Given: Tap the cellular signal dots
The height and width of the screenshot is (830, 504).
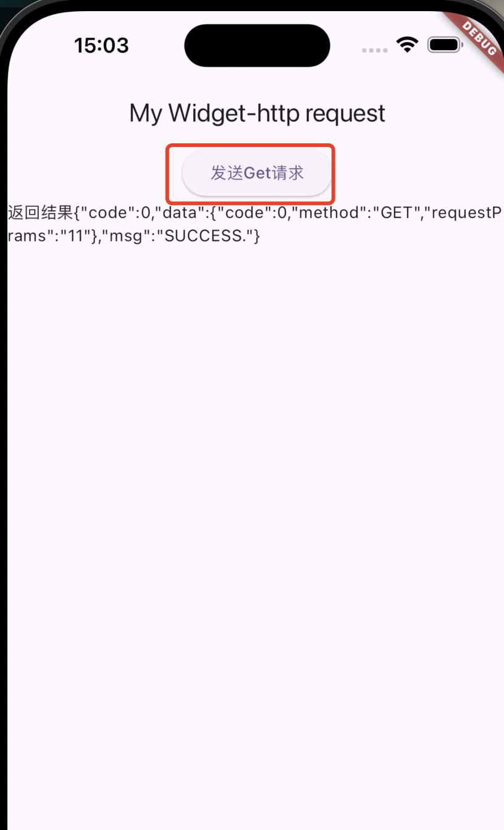Looking at the screenshot, I should (375, 50).
